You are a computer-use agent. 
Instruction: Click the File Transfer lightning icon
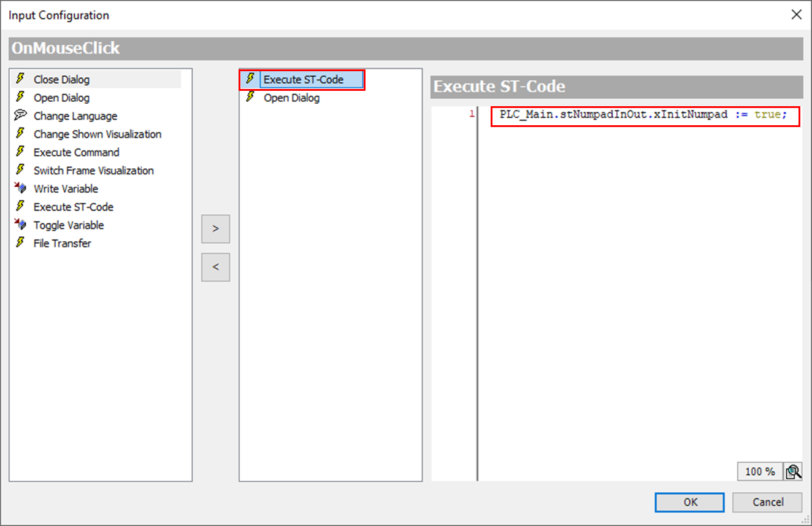coord(20,243)
